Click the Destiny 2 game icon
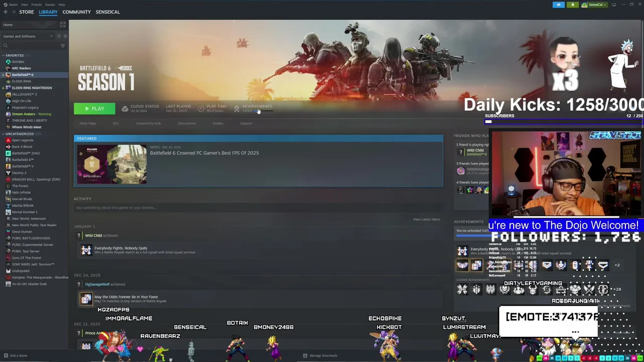Viewport: 644px width, 362px height. (x=8, y=173)
